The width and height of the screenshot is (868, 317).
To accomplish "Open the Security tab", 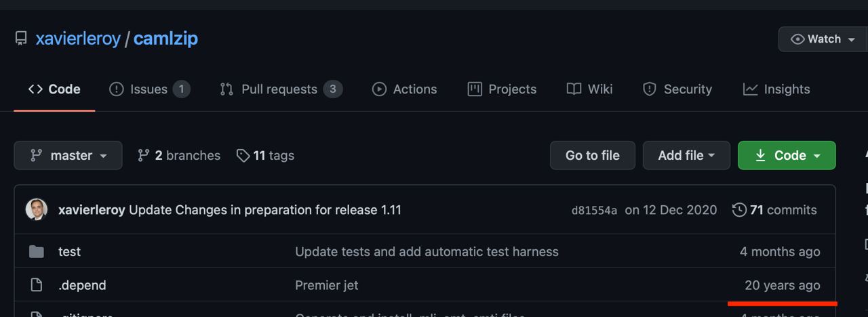I will click(x=677, y=89).
